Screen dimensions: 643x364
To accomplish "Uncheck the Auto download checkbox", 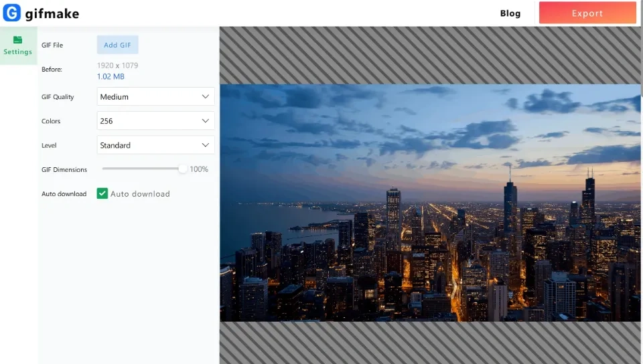I will pyautogui.click(x=102, y=193).
